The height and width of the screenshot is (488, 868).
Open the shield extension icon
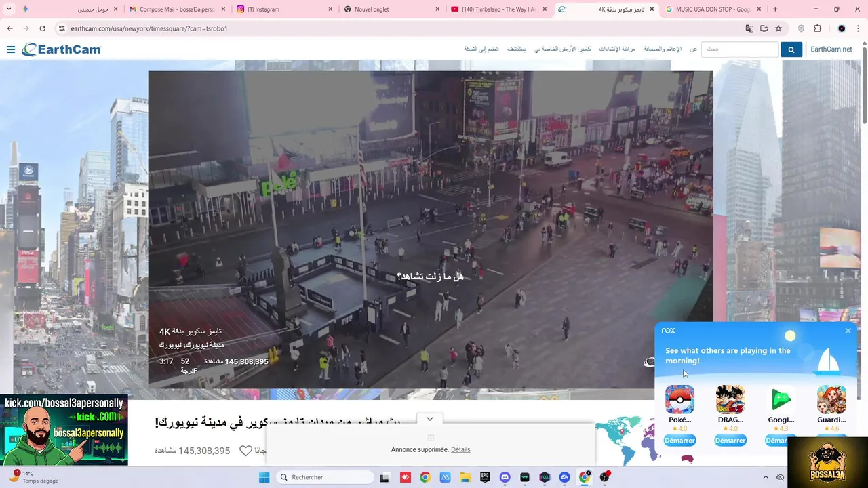[x=801, y=28]
